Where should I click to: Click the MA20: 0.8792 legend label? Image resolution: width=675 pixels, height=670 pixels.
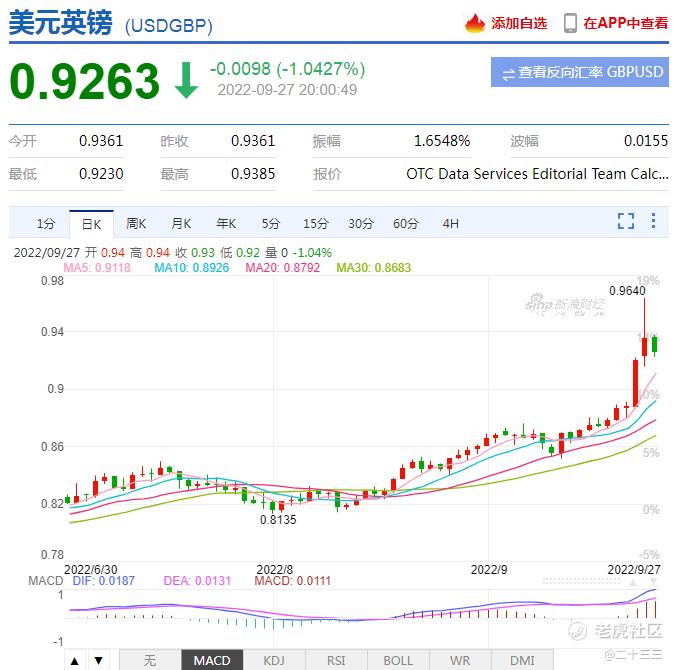point(283,268)
